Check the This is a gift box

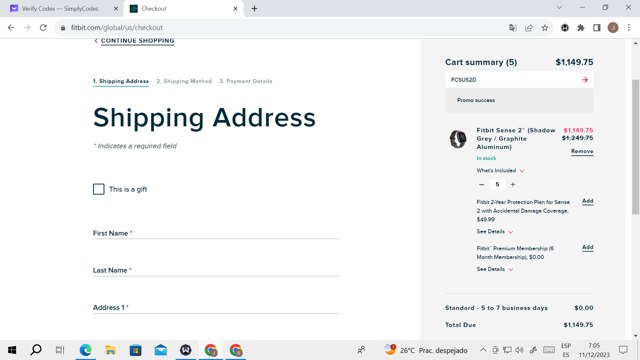98,189
